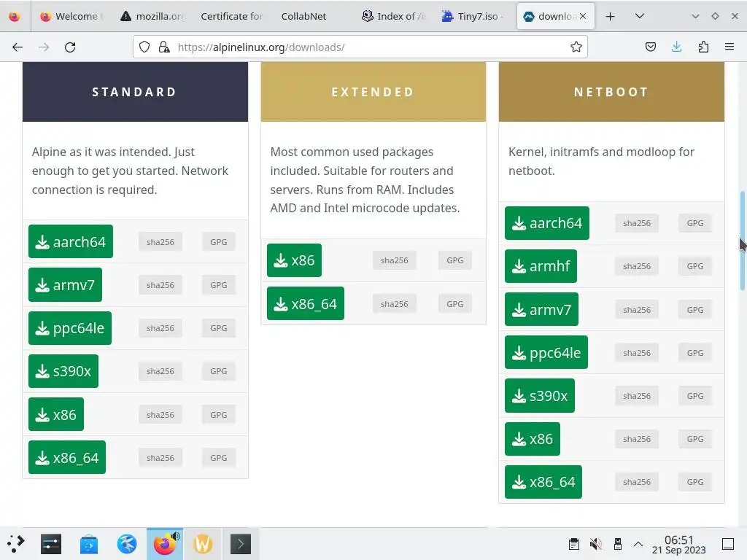
Task: Download Standard armv7 image
Action: [x=65, y=285]
